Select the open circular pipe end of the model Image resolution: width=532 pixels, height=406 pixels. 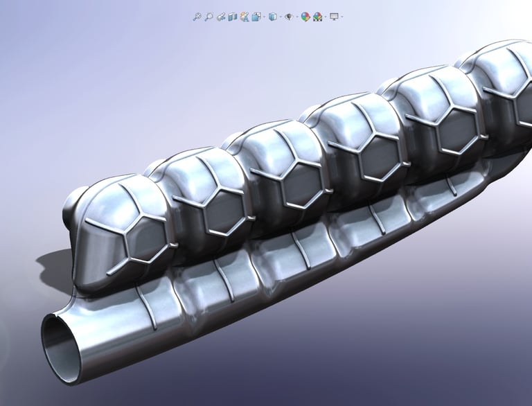(62, 348)
